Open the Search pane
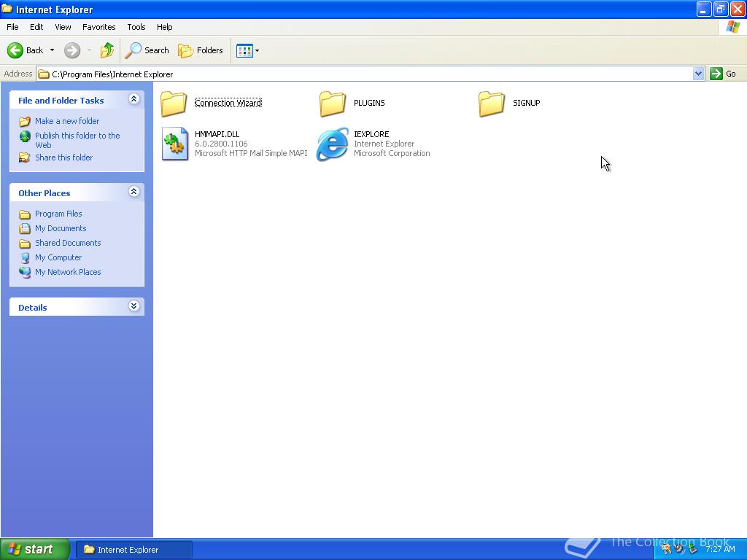The width and height of the screenshot is (747, 560). [x=147, y=50]
